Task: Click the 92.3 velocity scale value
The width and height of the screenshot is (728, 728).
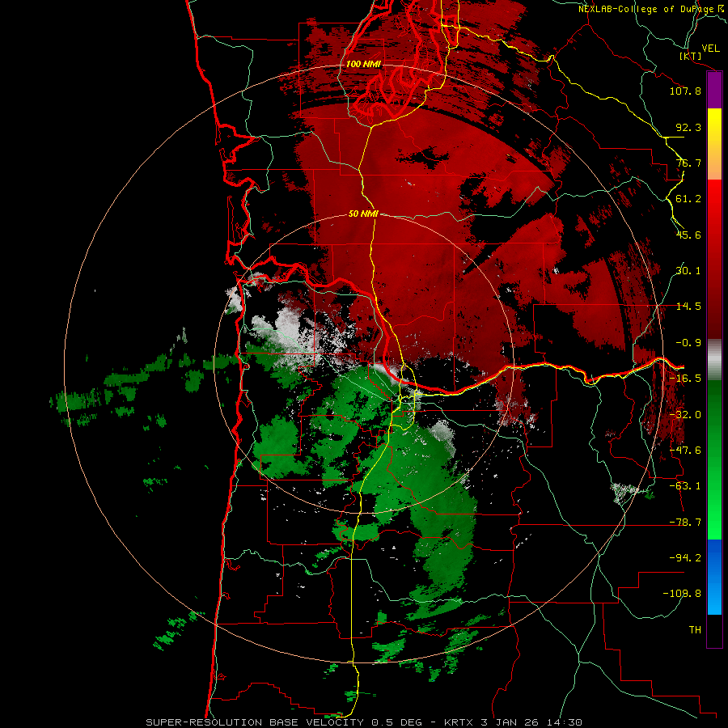Action: click(x=688, y=127)
